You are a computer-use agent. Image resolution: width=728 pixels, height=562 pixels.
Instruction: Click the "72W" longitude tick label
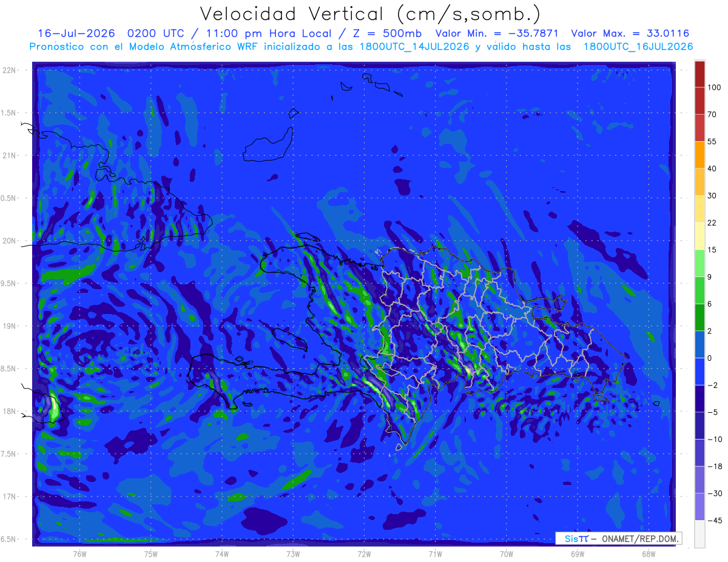364,554
